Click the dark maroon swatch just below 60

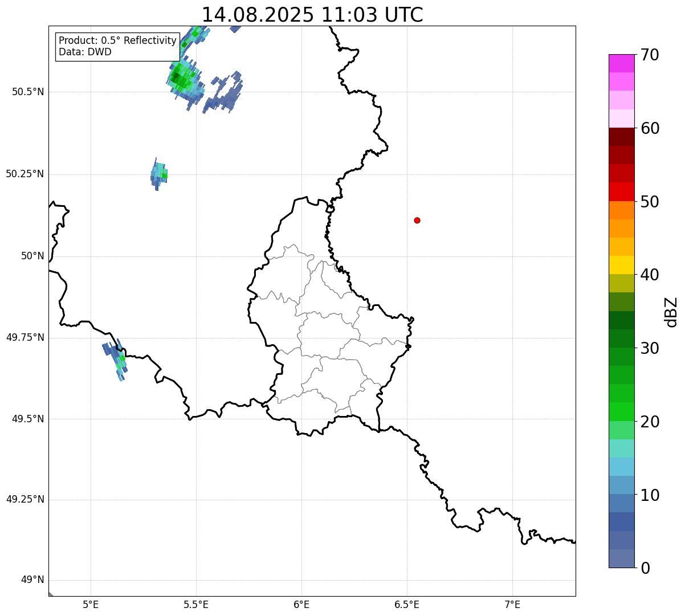point(622,137)
